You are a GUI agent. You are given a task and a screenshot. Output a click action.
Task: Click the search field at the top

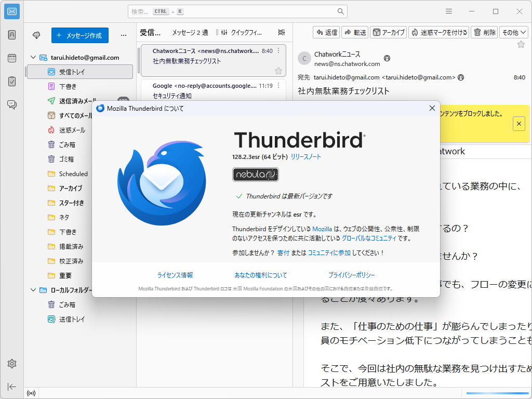click(237, 11)
